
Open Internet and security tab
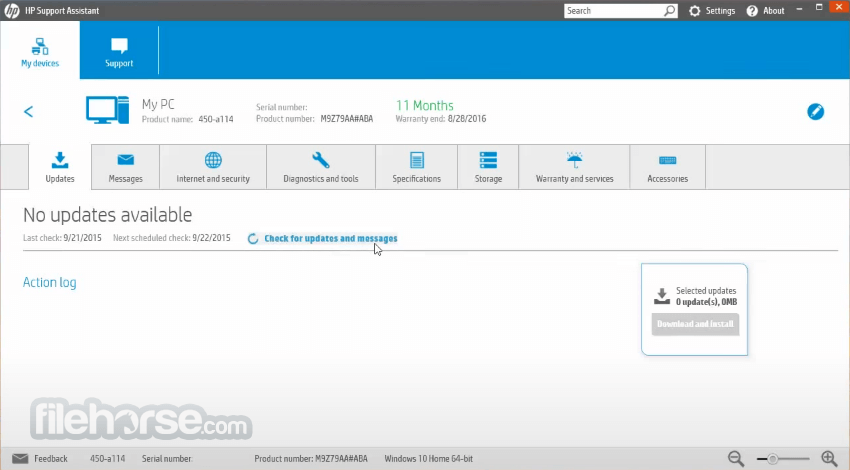213,167
